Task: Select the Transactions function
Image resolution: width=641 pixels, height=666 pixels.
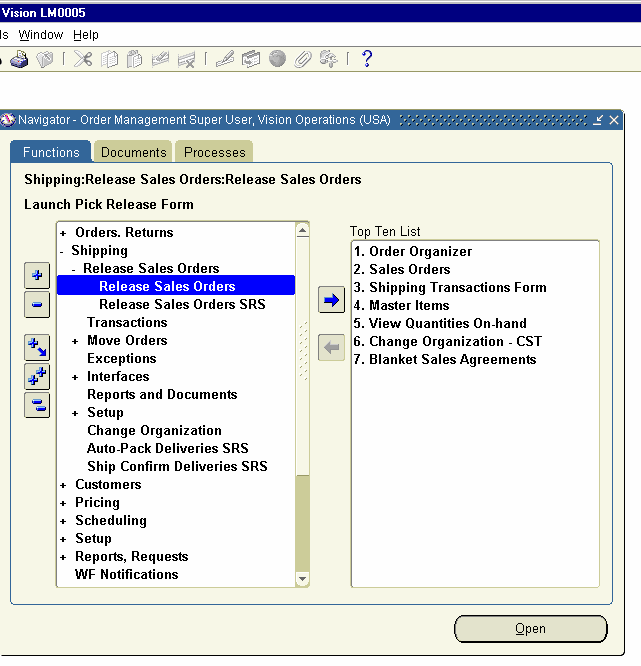Action: pyautogui.click(x=127, y=322)
